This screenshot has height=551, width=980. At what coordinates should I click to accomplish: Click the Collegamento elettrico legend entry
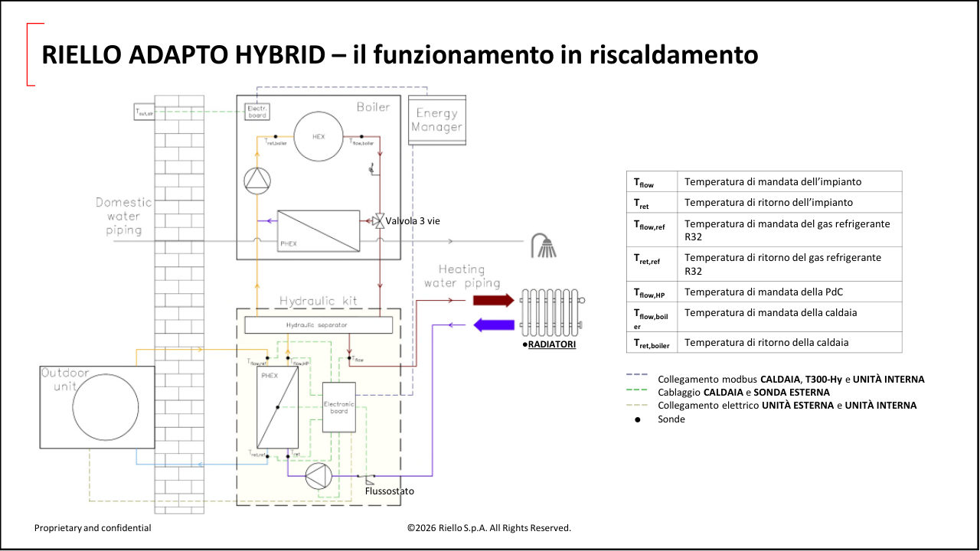point(787,405)
